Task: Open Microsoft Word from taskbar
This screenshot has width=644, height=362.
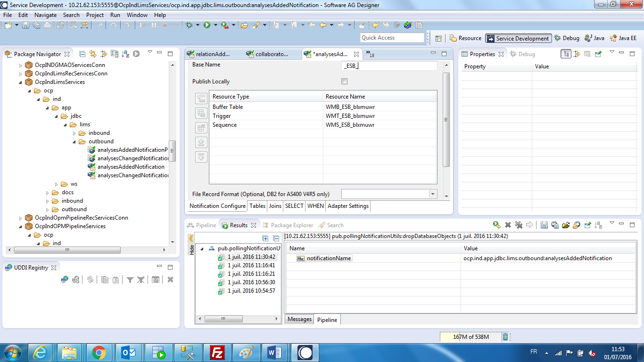Action: (275, 353)
